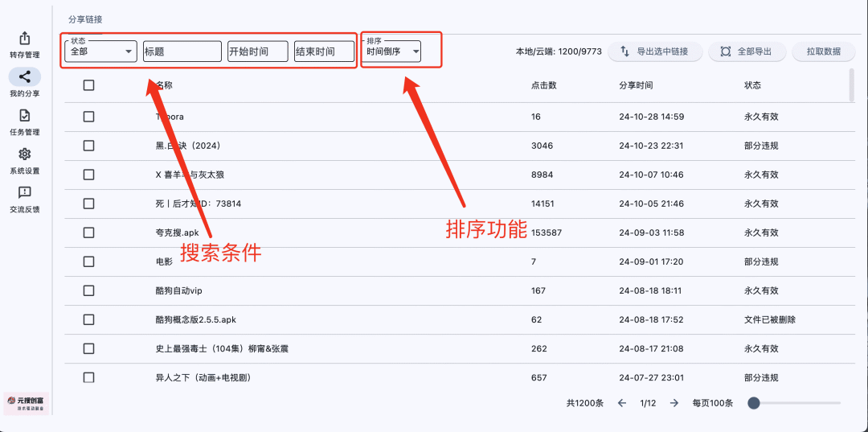Click the 夸克搜.apk file name

[177, 232]
